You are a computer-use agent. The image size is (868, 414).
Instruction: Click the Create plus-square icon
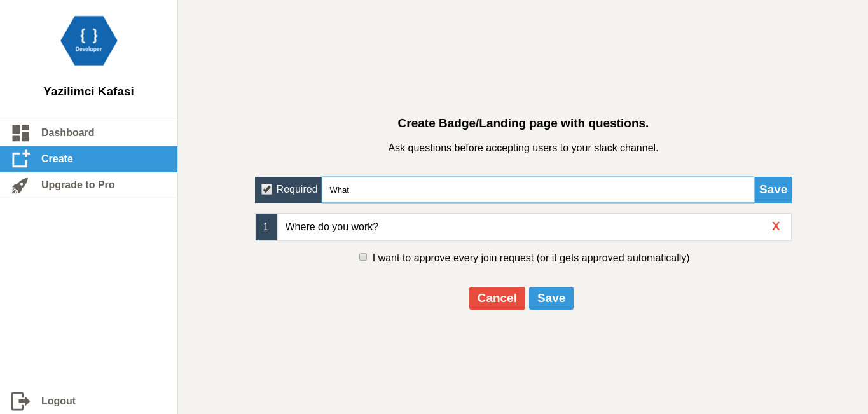click(x=21, y=159)
